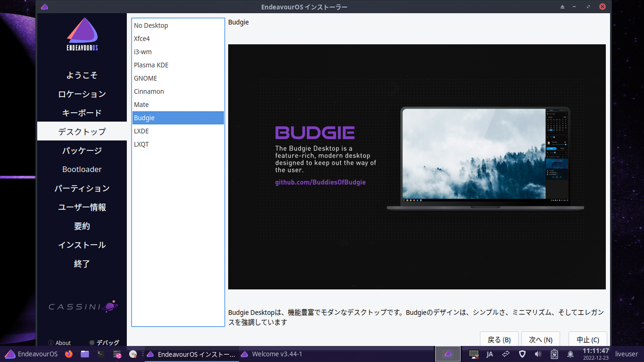Open the volume control tray icon
The width and height of the screenshot is (644, 362).
pos(538,354)
